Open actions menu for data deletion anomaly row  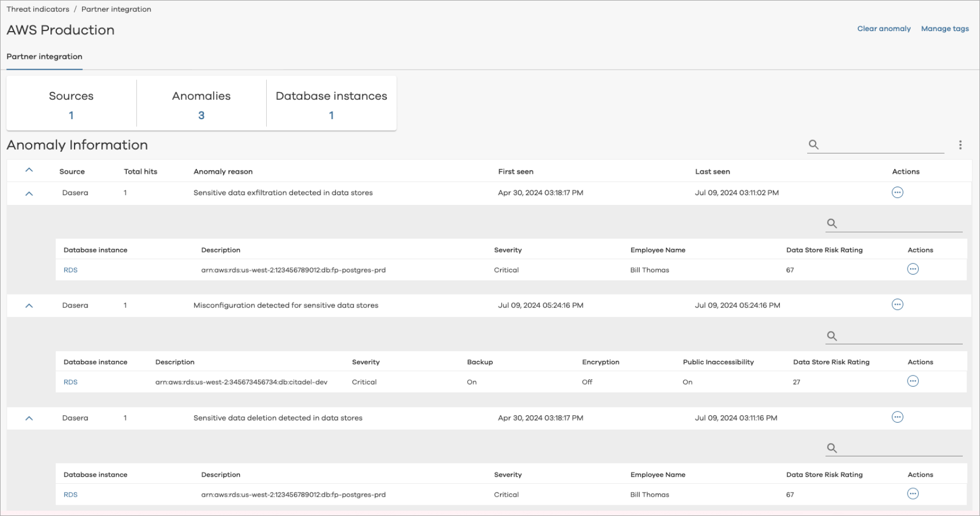click(x=897, y=417)
